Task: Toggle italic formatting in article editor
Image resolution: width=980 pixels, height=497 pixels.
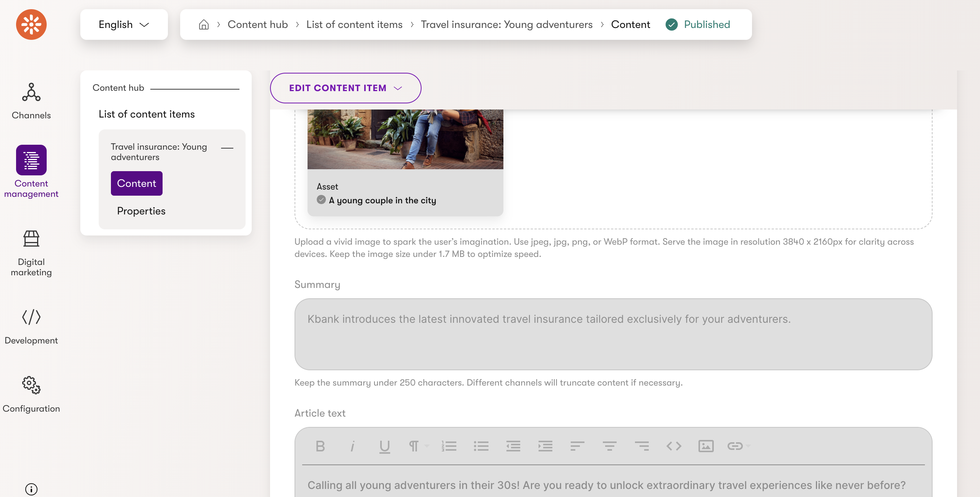Action: pyautogui.click(x=352, y=446)
